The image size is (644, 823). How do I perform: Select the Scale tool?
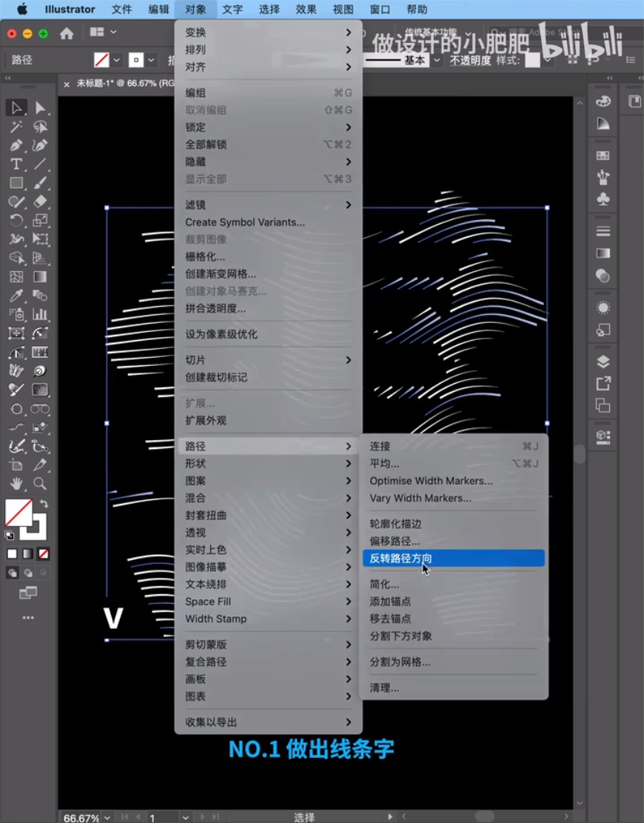40,221
